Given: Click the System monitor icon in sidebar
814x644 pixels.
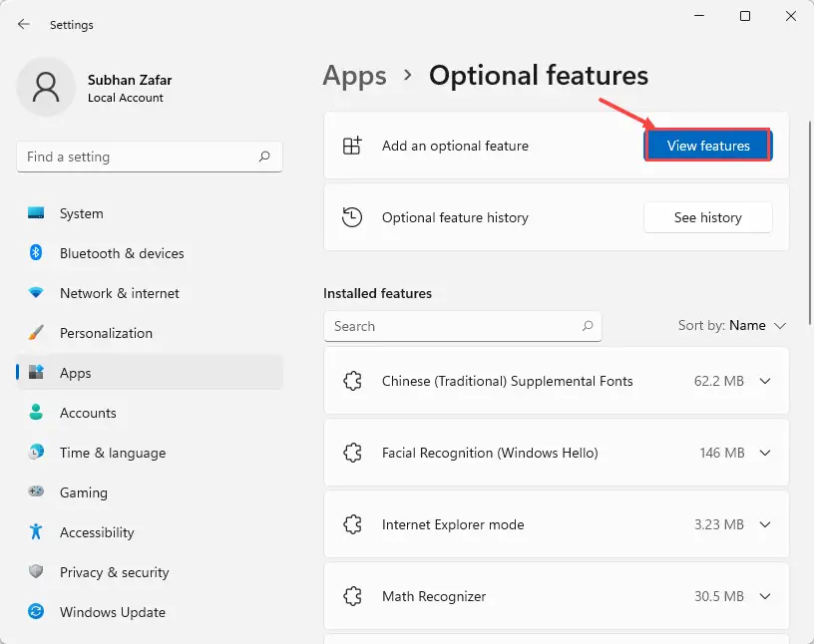Looking at the screenshot, I should point(36,213).
